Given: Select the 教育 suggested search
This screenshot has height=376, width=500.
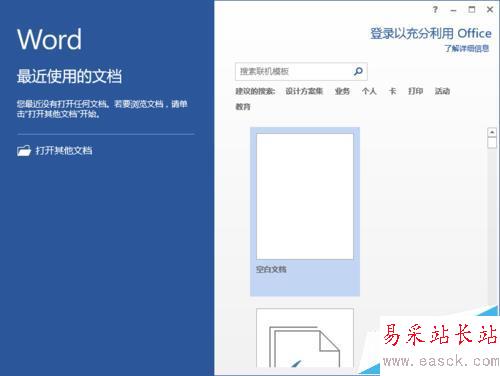Looking at the screenshot, I should tap(243, 107).
